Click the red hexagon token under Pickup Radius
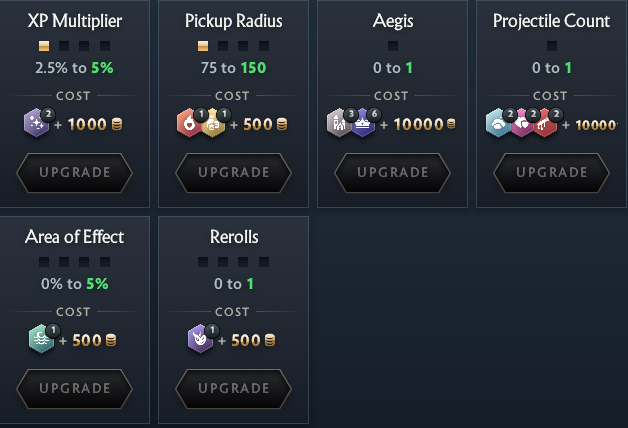 point(188,123)
